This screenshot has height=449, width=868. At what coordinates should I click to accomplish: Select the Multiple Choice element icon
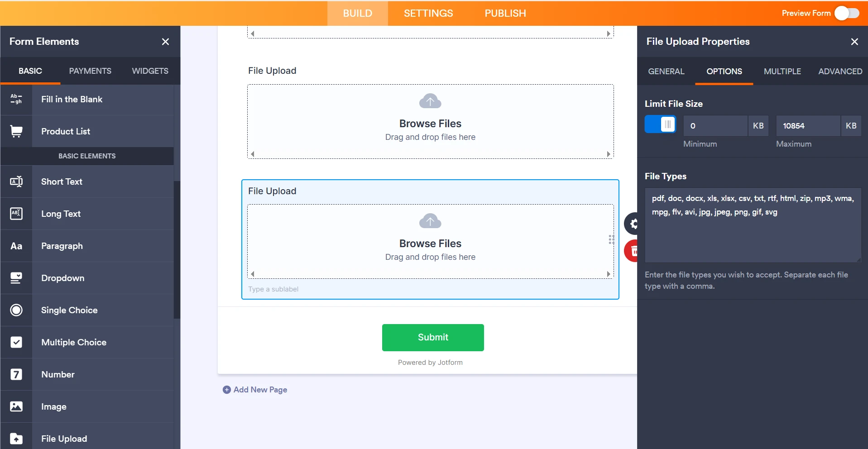click(16, 342)
